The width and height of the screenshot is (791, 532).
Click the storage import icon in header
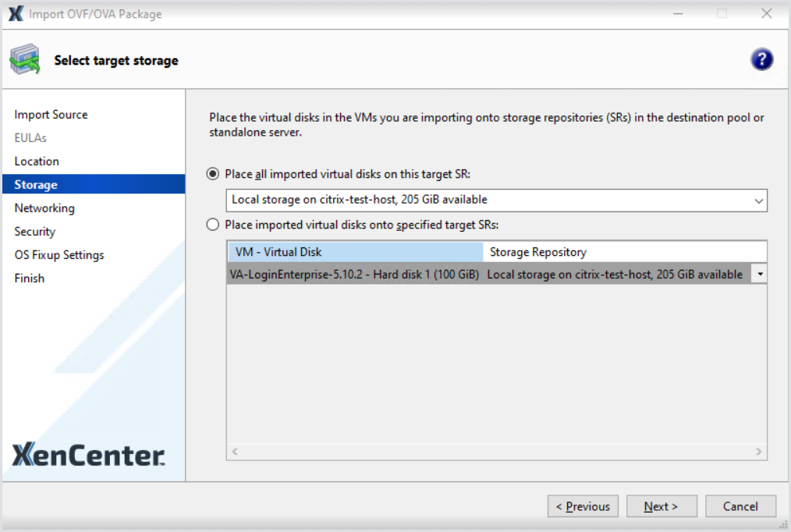[25, 60]
